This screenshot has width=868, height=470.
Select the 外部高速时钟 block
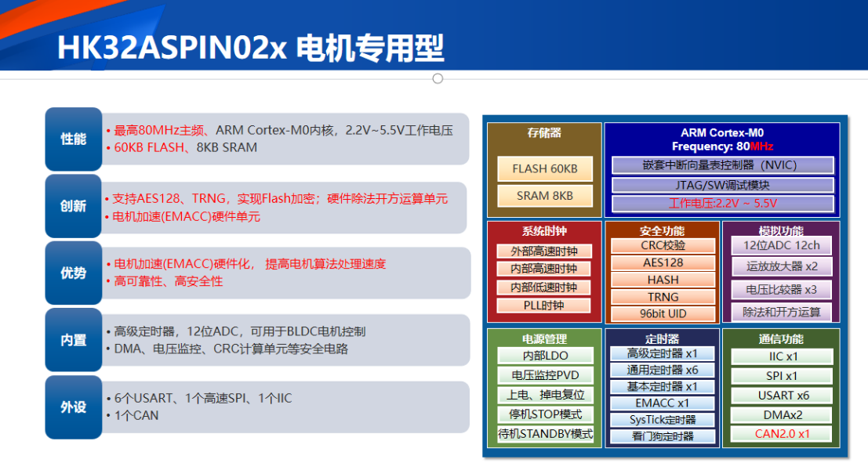[544, 251]
